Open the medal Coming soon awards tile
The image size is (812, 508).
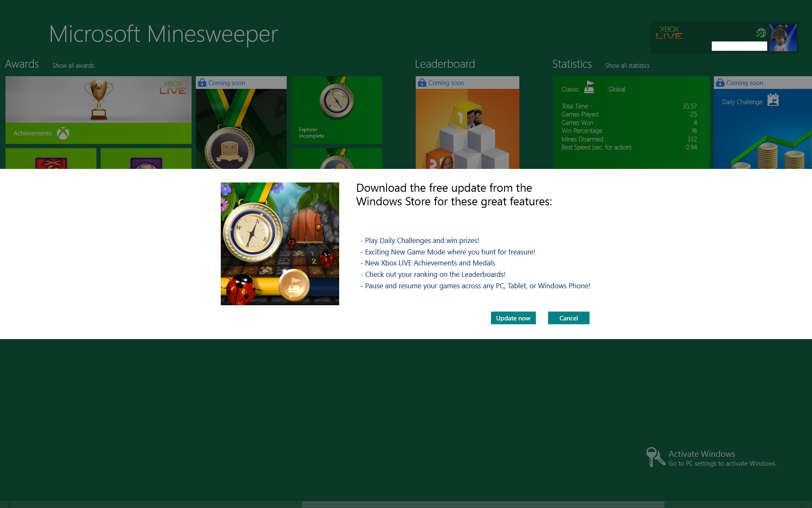[241, 123]
